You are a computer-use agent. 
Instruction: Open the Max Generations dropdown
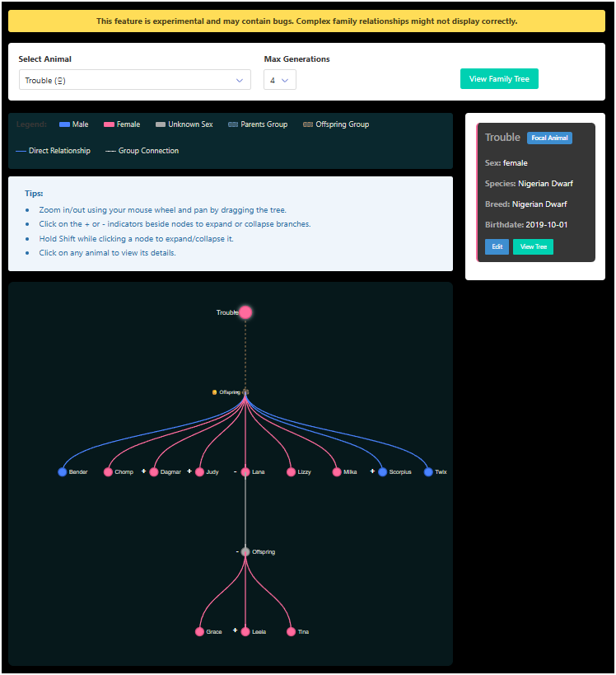pyautogui.click(x=279, y=80)
